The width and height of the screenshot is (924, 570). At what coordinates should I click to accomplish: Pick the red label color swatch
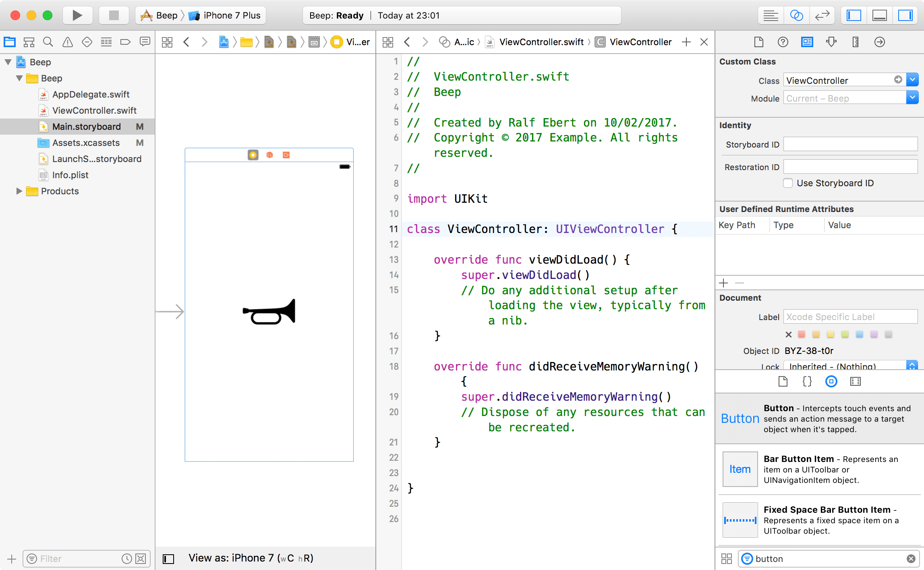coord(802,334)
